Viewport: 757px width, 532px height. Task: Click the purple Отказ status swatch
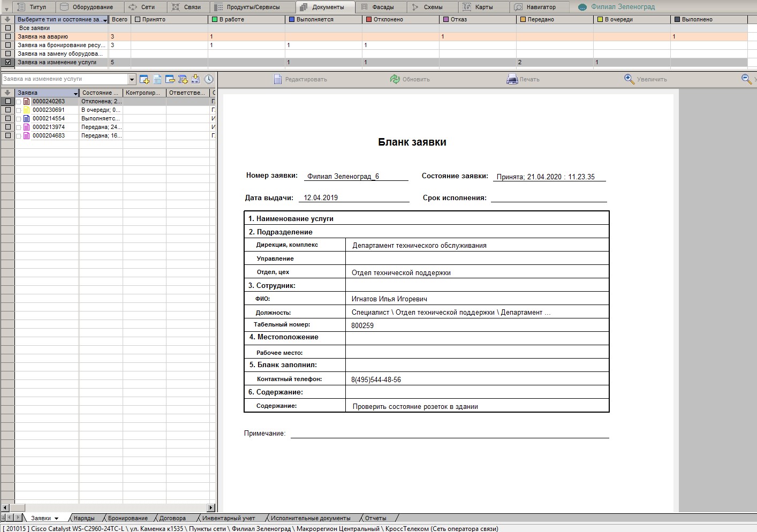click(446, 19)
